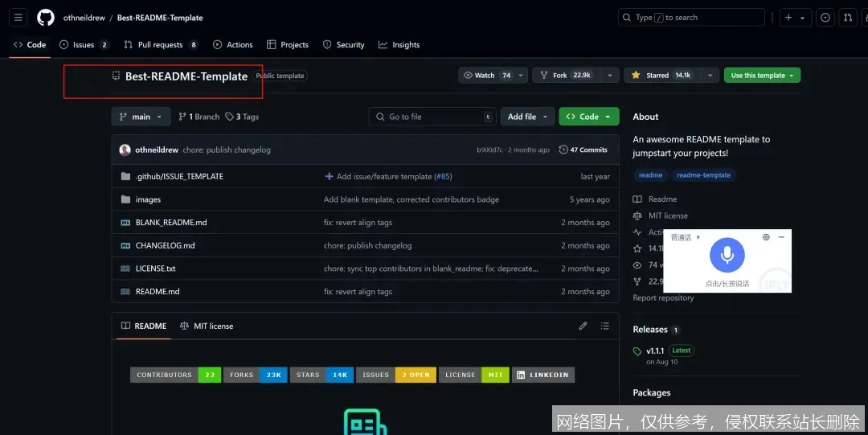Click the 'chore: publish changelog' commit message in header row
The image size is (868, 435).
[227, 150]
